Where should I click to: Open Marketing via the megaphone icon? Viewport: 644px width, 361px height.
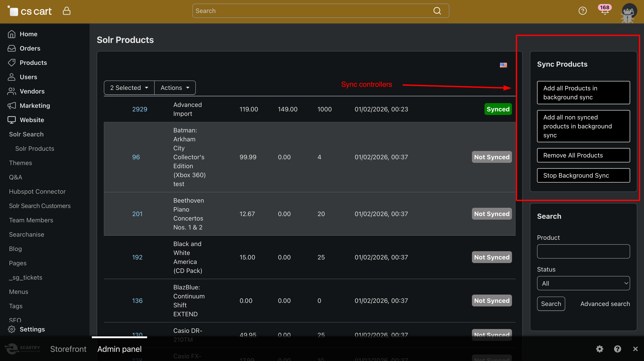pos(12,105)
